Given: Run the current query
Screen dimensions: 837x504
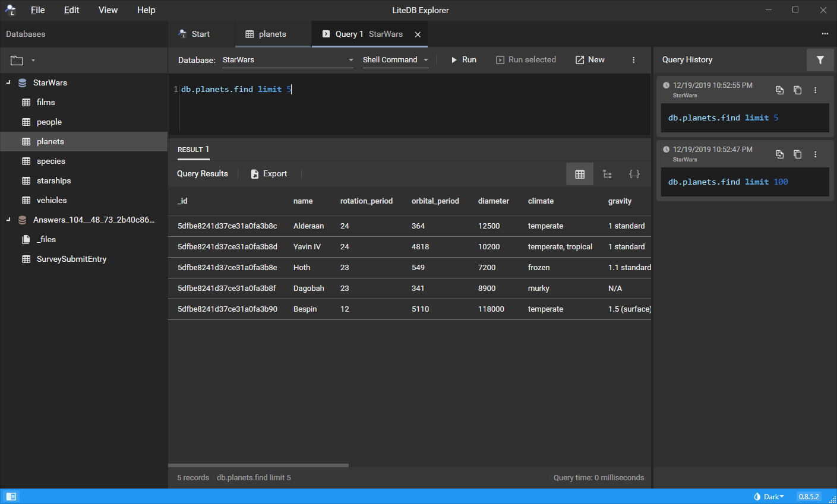Looking at the screenshot, I should click(463, 60).
